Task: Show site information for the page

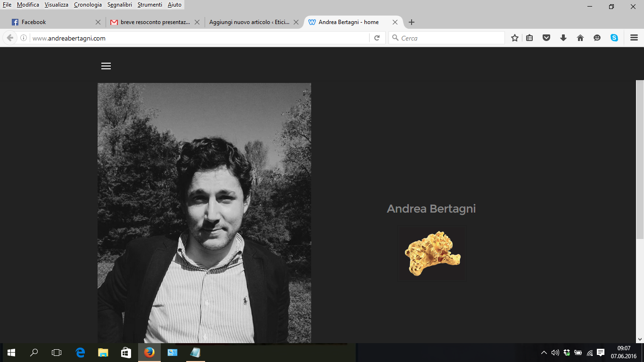Action: (x=24, y=38)
